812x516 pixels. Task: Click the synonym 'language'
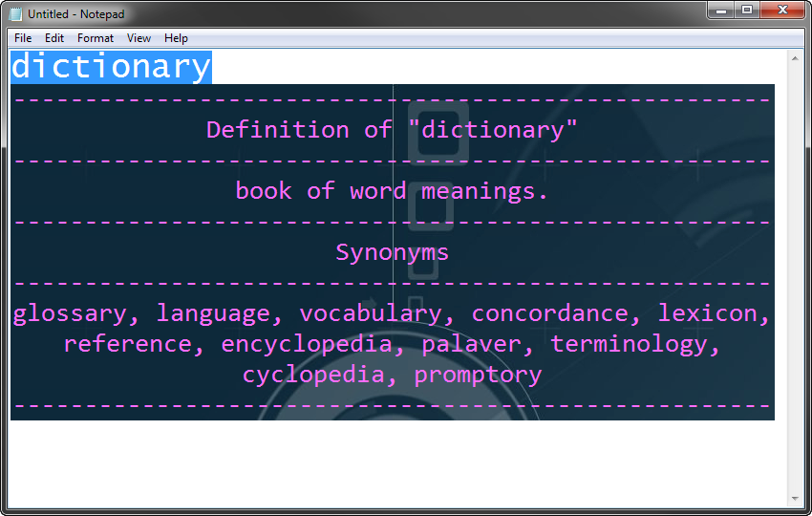(x=213, y=314)
